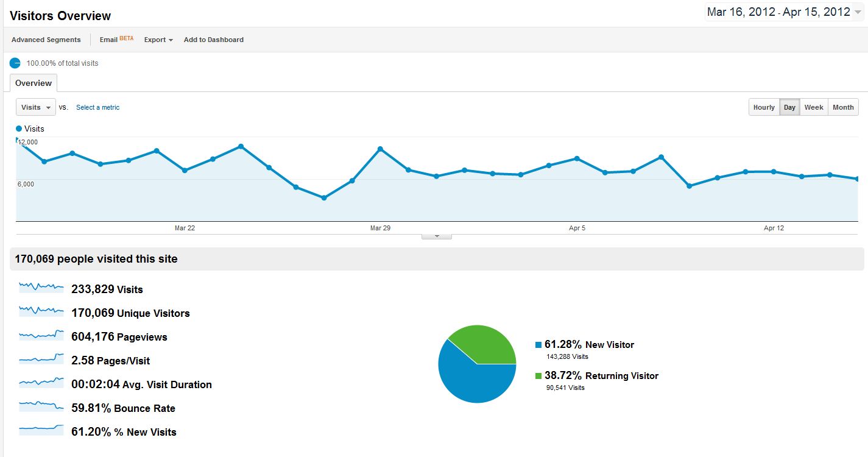
Task: Click the Unique Visitors sparkline icon
Action: 41,311
